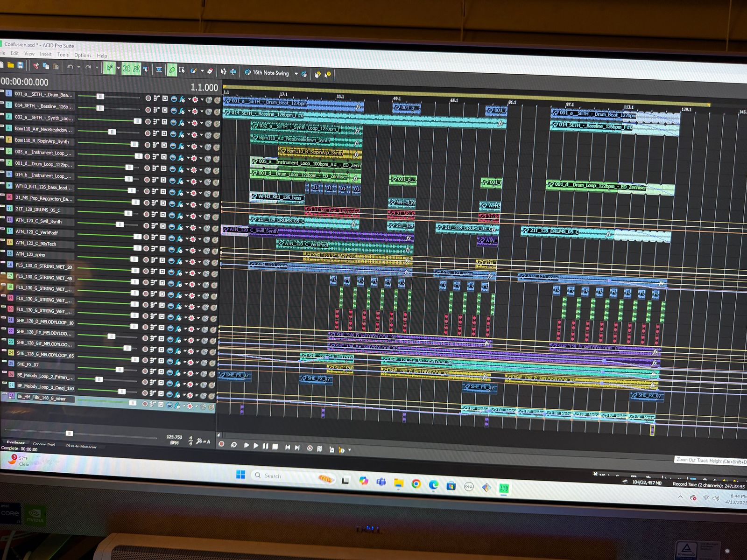747x560 pixels.
Task: Click the Record button in transport bar
Action: 221,444
